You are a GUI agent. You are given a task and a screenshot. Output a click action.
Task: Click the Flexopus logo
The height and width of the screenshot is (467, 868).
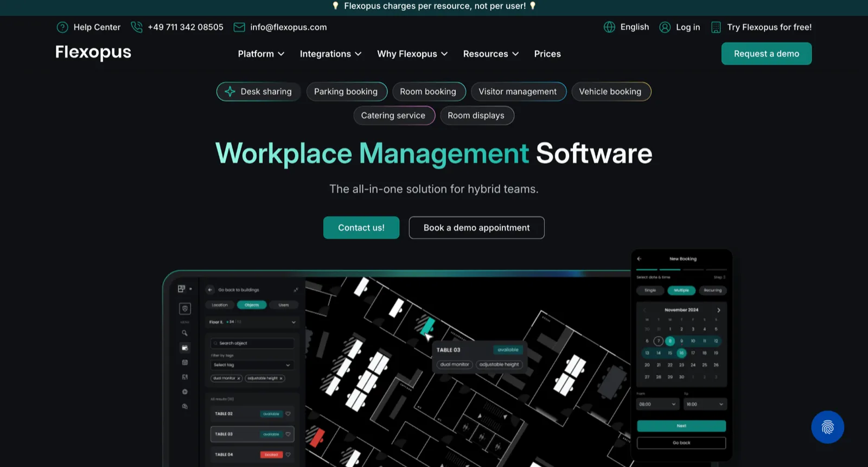pyautogui.click(x=93, y=53)
